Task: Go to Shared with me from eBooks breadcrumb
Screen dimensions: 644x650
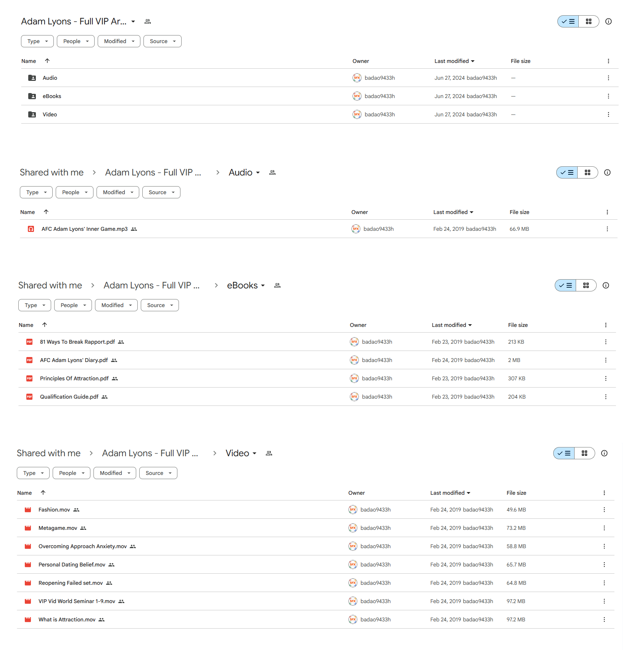Action: tap(50, 285)
